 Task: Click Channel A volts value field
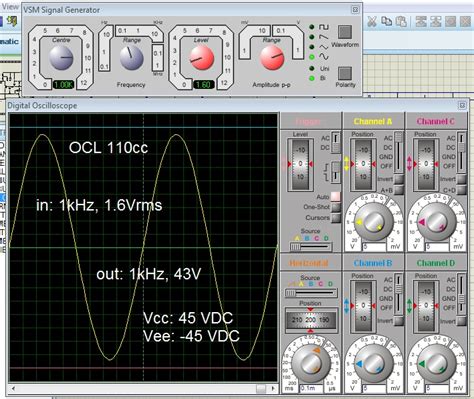[374, 247]
